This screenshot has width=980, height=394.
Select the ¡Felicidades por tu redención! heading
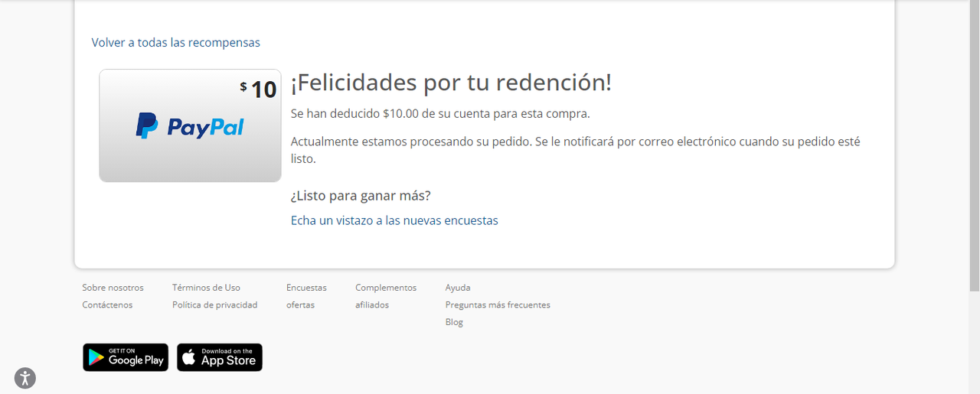click(451, 83)
